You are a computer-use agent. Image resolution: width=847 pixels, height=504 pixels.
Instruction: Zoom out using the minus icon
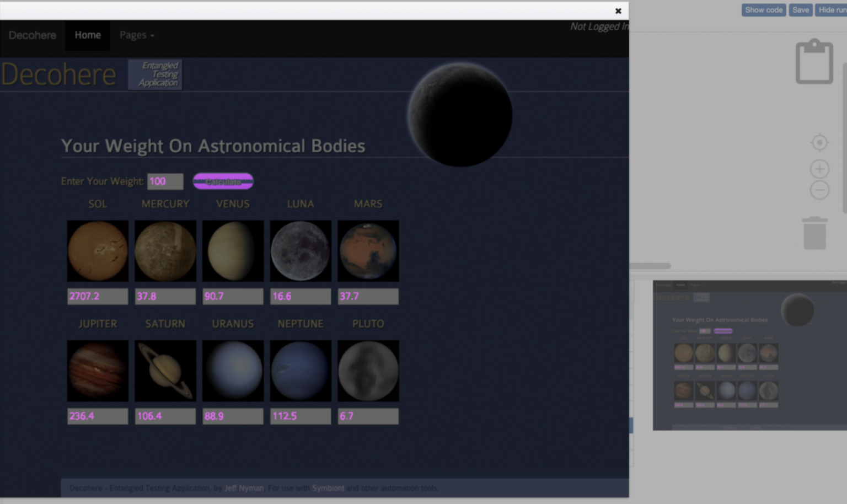(x=819, y=190)
